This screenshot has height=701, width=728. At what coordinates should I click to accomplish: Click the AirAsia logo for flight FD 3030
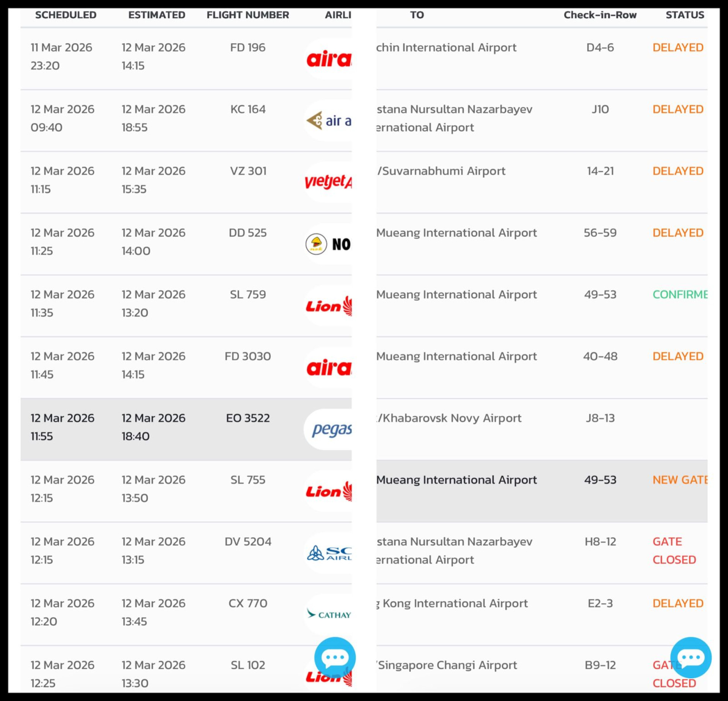(329, 368)
